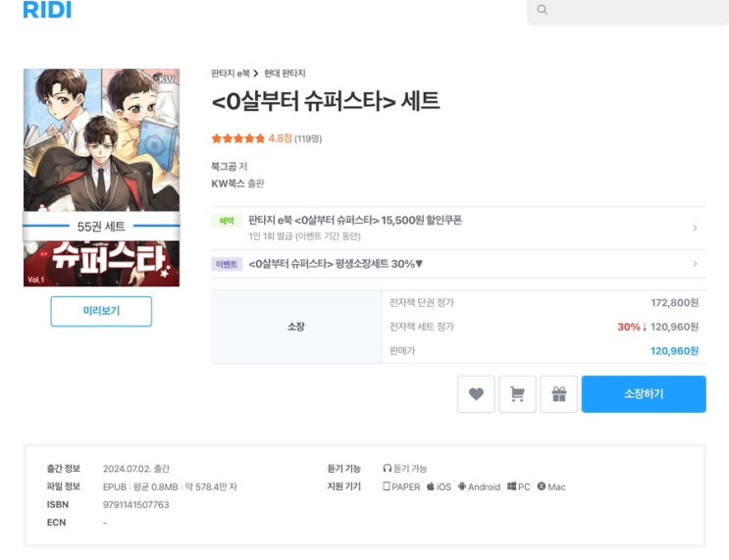Focus the top search field
The width and height of the screenshot is (729, 560).
point(628,10)
